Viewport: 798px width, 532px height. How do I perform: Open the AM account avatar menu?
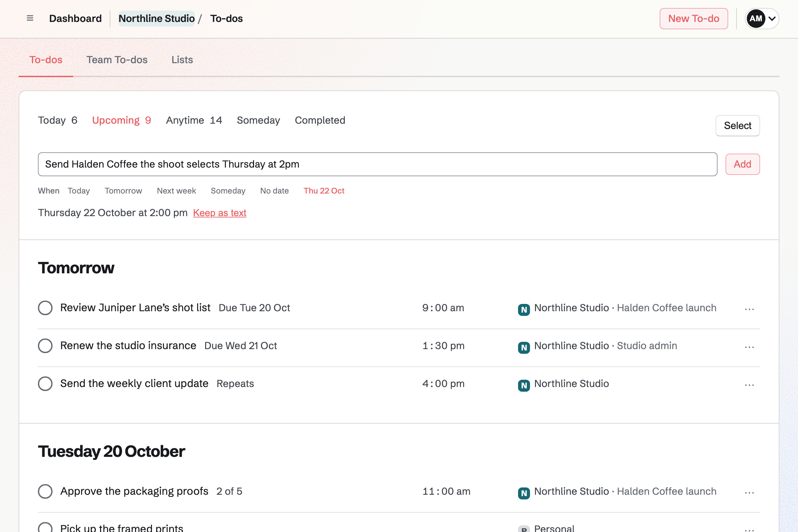click(762, 19)
